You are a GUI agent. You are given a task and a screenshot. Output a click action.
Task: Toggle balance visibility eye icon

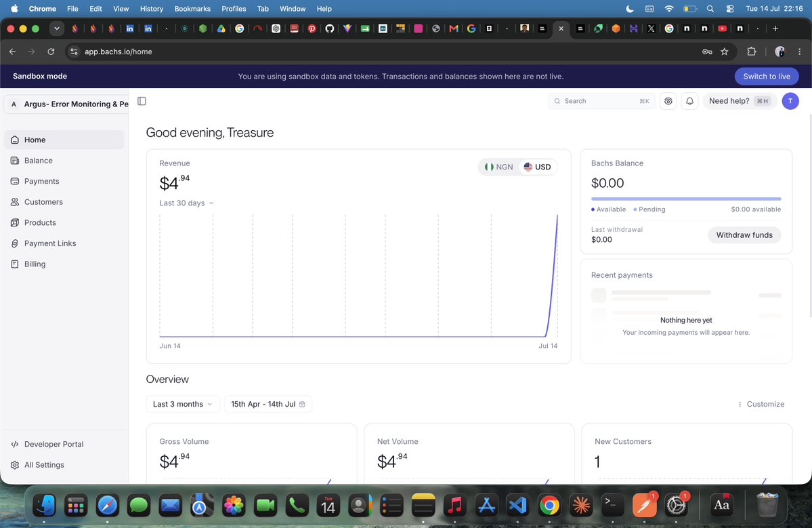pos(668,101)
